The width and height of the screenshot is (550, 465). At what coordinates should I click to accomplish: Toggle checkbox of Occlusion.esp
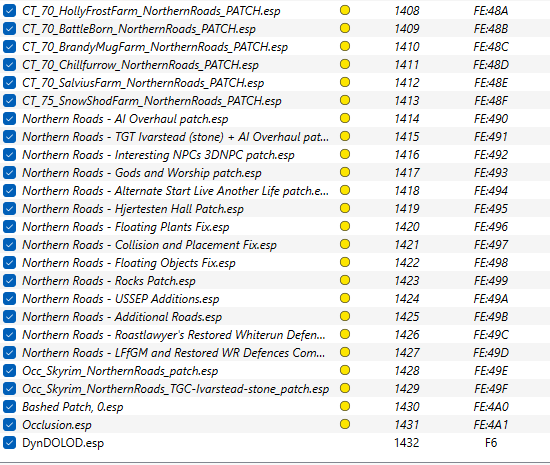[9, 425]
